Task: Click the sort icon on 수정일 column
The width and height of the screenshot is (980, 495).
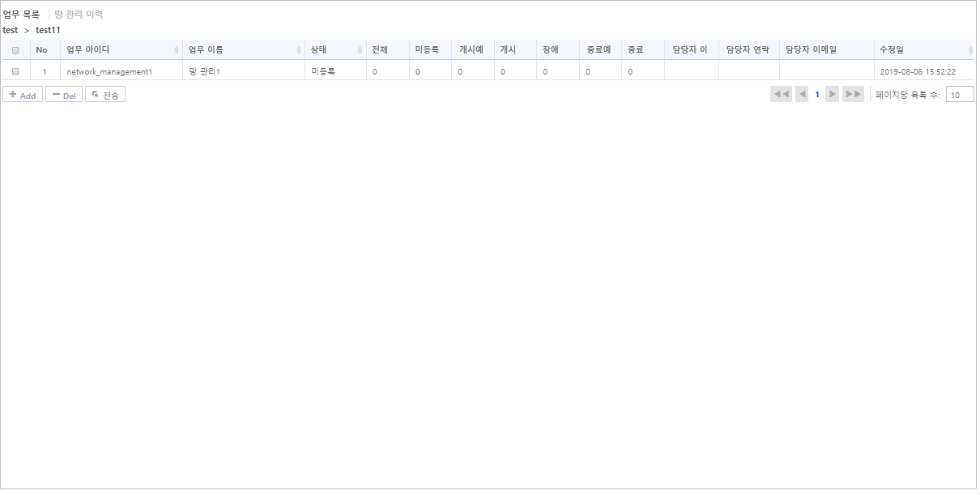Action: (x=969, y=49)
